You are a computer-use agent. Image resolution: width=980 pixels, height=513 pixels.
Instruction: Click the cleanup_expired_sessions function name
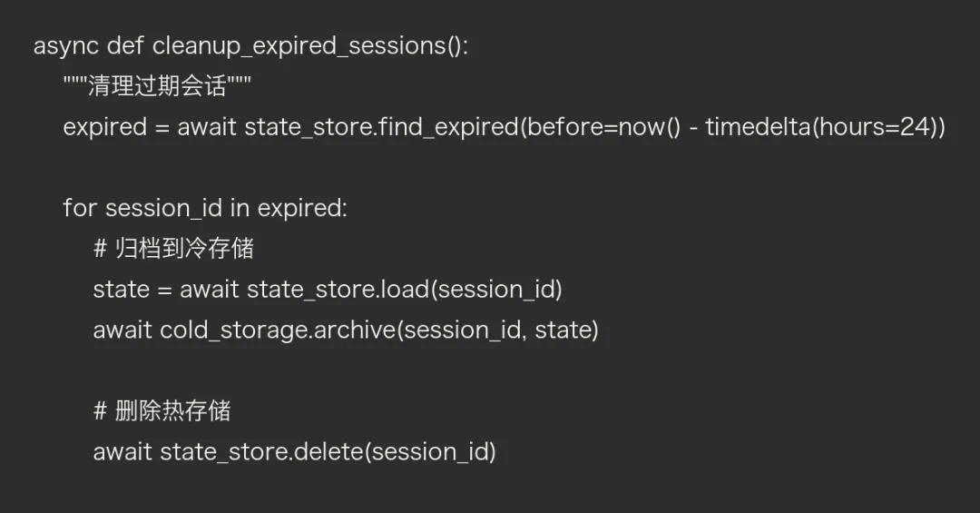[x=299, y=46]
